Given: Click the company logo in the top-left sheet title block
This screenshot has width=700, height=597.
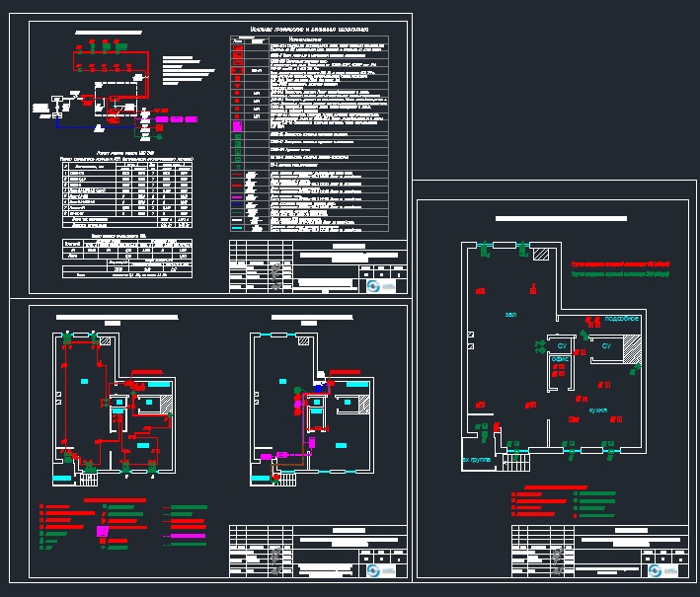Looking at the screenshot, I should (372, 286).
